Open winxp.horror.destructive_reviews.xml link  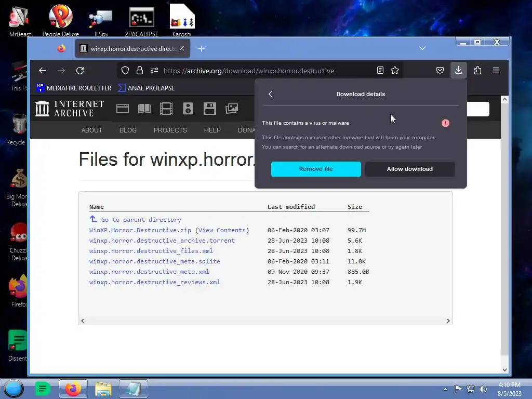pyautogui.click(x=155, y=282)
